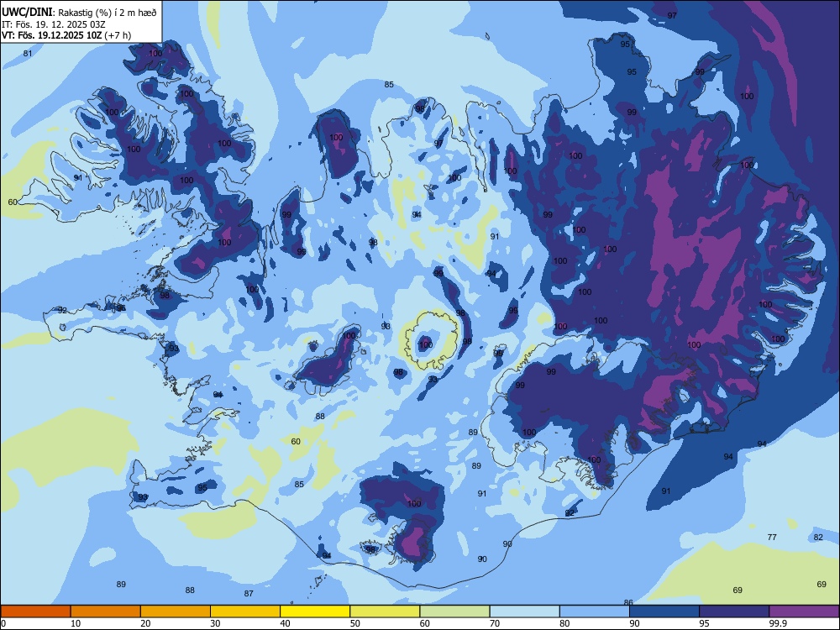Click the dark orange 0–10 legend swatch

[x=35, y=612]
